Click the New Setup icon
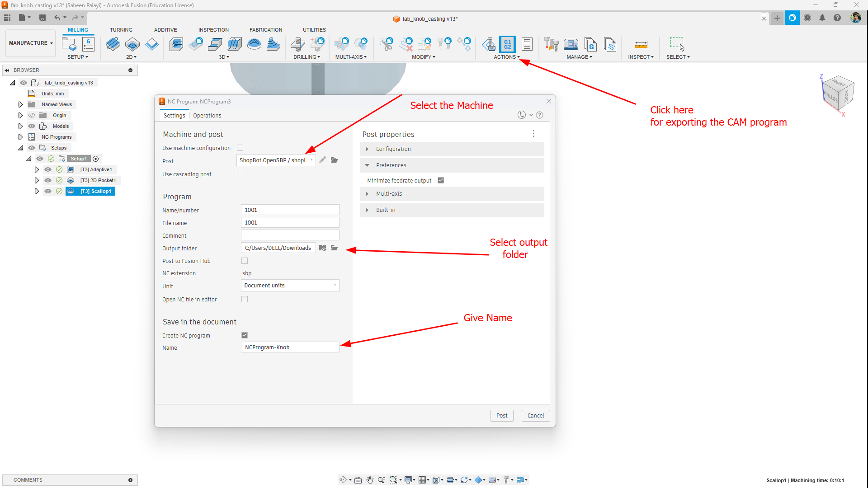This screenshot has width=868, height=488. pyautogui.click(x=69, y=44)
